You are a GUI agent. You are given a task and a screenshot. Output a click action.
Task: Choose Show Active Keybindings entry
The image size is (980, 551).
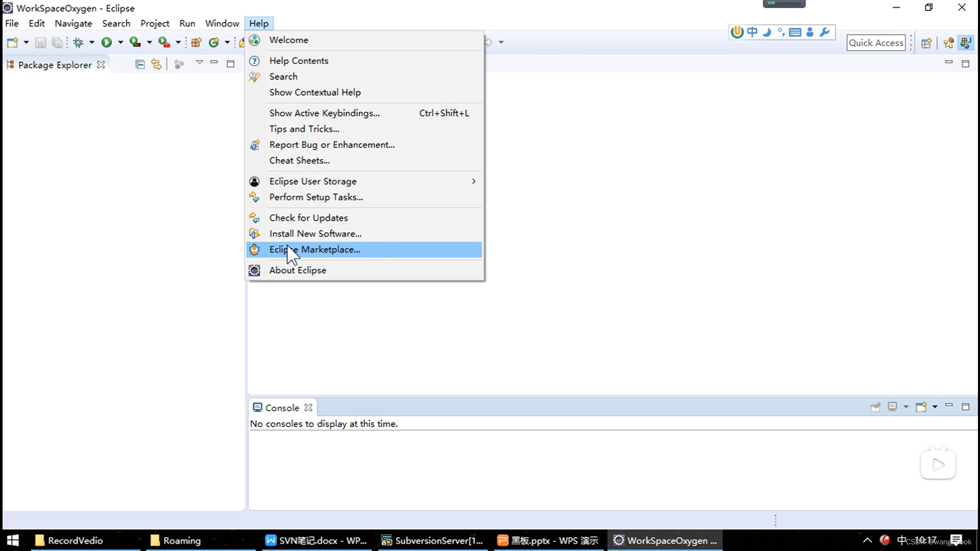pos(364,113)
